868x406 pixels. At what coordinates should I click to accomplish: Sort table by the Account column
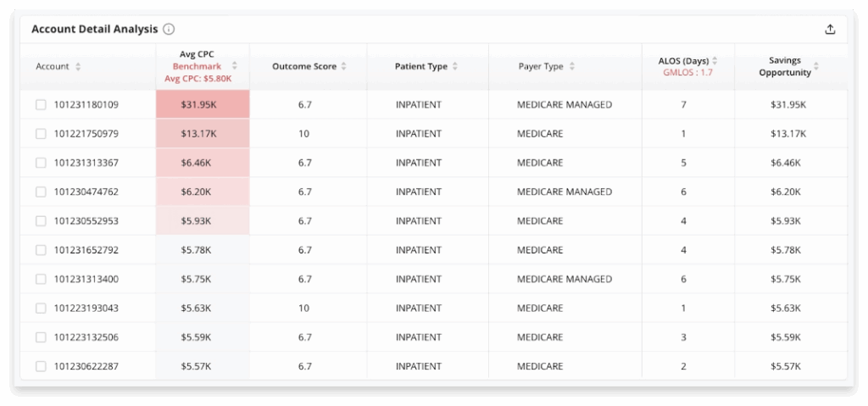(78, 67)
